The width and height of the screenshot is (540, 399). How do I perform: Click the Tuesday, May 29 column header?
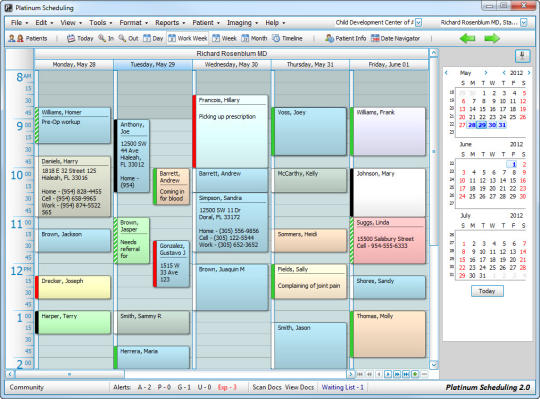coord(153,64)
